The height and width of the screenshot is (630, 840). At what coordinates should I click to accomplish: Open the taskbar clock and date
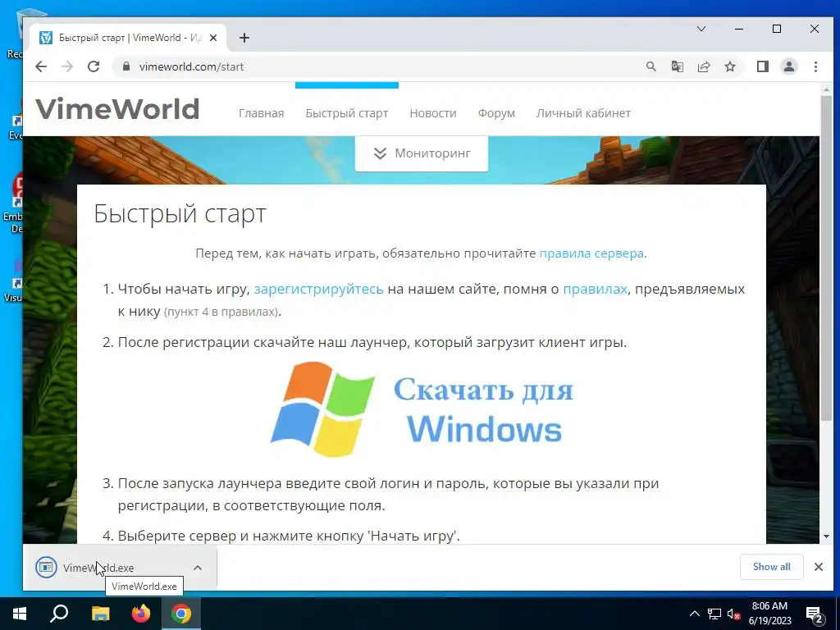pyautogui.click(x=769, y=614)
